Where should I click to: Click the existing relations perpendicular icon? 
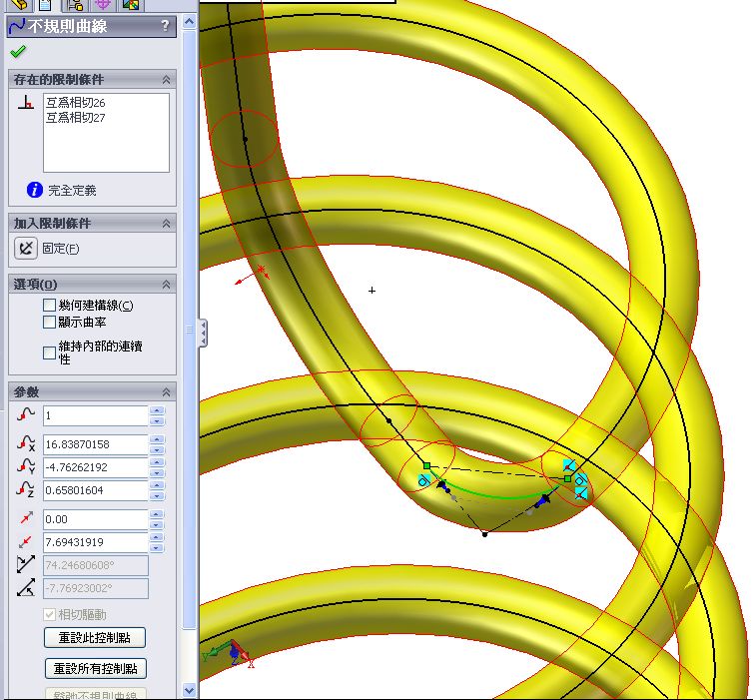(26, 102)
